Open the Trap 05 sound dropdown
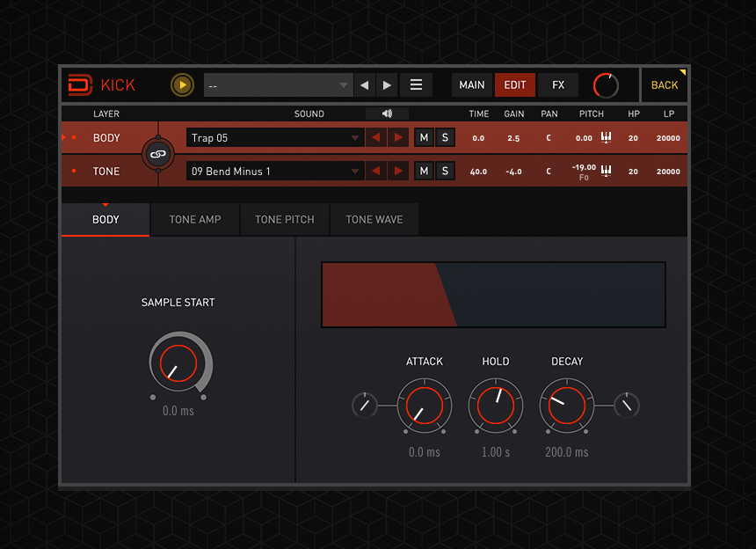The height and width of the screenshot is (549, 756). pyautogui.click(x=275, y=138)
